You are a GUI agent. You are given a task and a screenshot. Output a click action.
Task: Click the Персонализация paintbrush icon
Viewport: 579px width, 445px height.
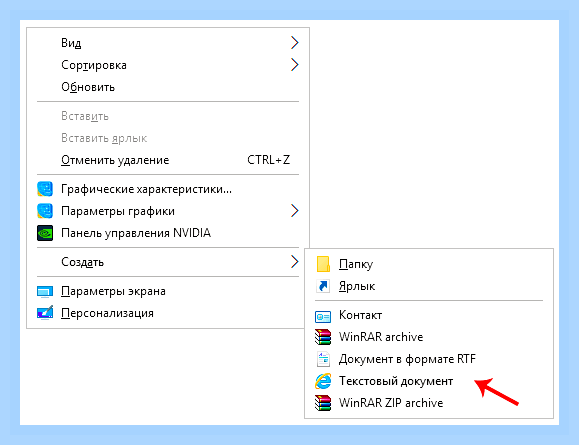(45, 313)
